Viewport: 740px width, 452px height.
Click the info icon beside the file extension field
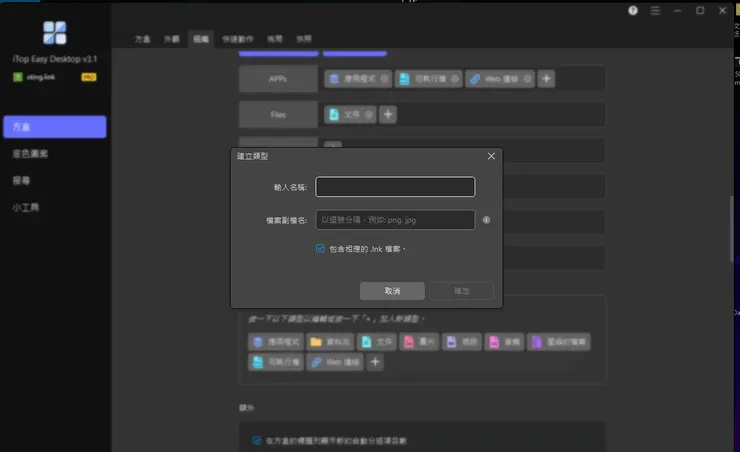pos(486,220)
